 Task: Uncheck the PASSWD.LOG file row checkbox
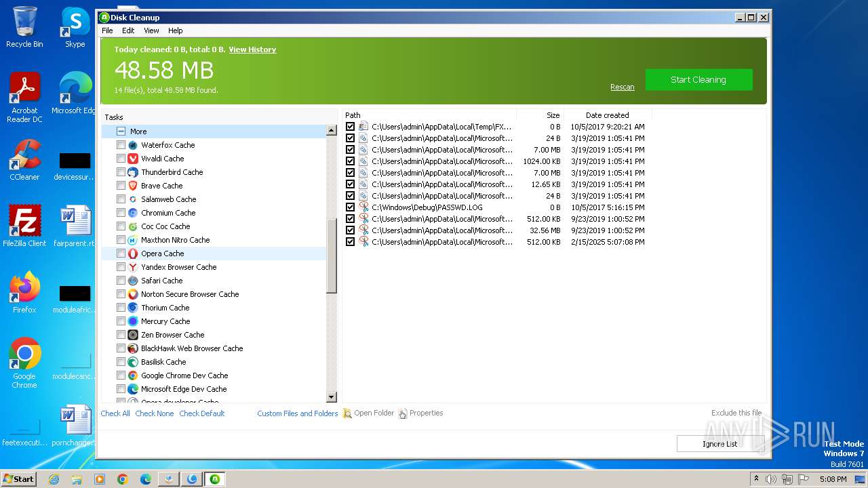pyautogui.click(x=350, y=207)
